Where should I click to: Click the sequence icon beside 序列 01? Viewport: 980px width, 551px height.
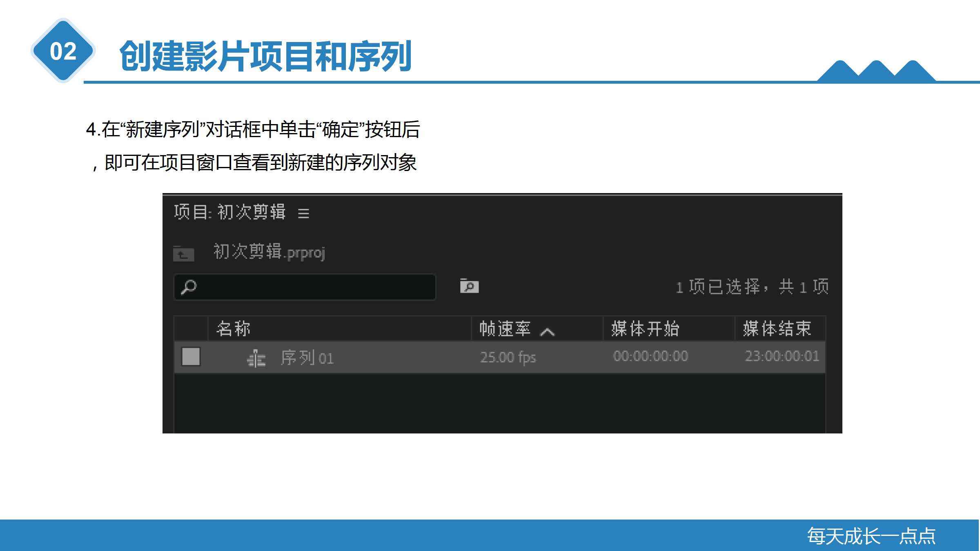click(256, 358)
